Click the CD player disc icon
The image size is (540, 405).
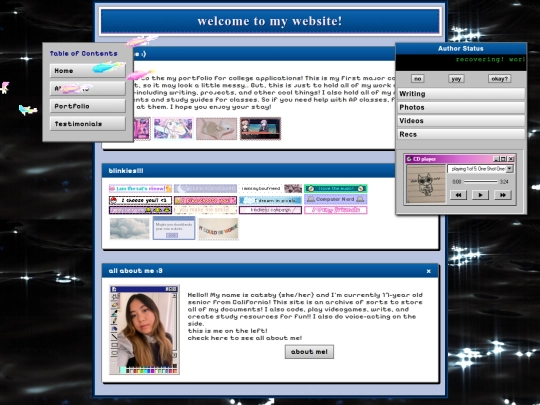coord(409,159)
